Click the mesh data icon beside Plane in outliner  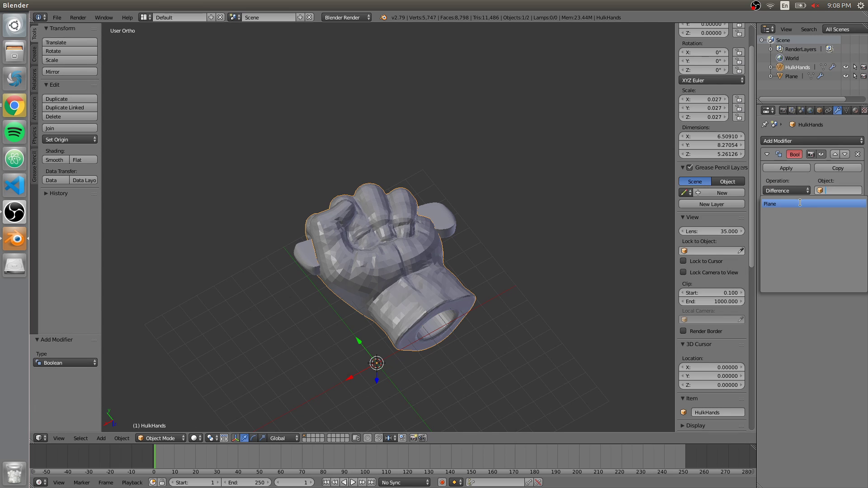(811, 76)
